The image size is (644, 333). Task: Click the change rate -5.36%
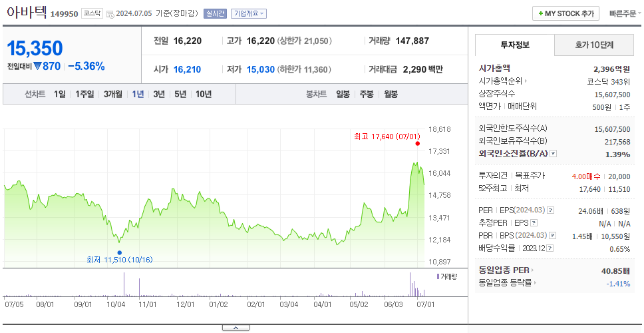86,66
